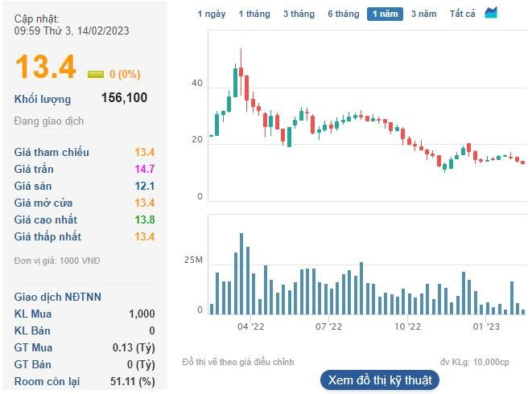Click the active 1 năm tab

(385, 14)
